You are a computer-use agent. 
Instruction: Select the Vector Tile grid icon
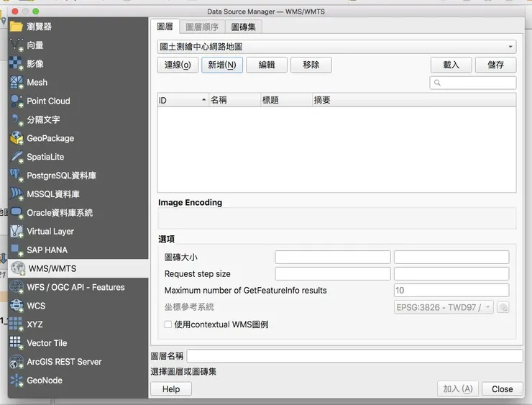[x=17, y=343]
